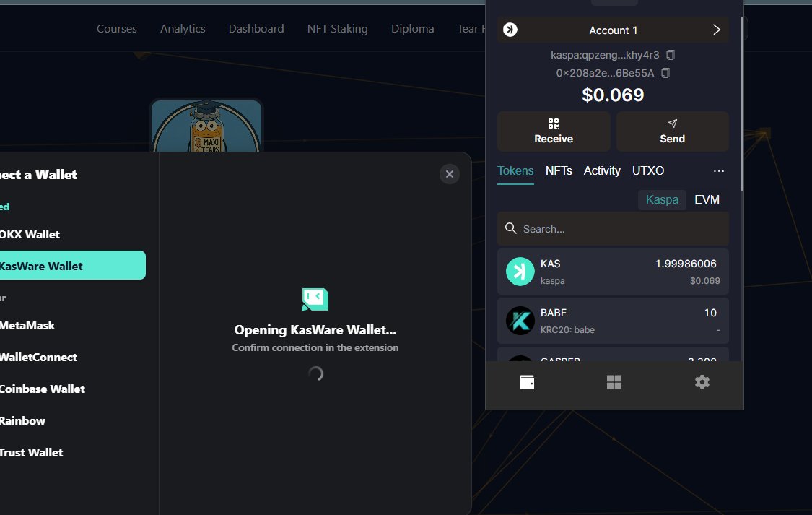Image resolution: width=812 pixels, height=515 pixels.
Task: Open the KAS token row
Action: click(x=613, y=272)
